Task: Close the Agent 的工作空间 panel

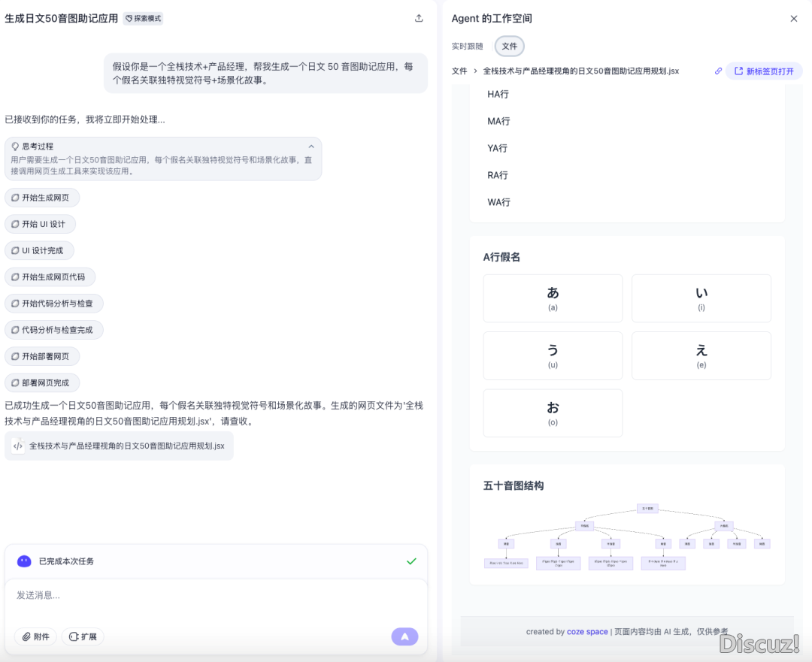Action: pyautogui.click(x=793, y=19)
